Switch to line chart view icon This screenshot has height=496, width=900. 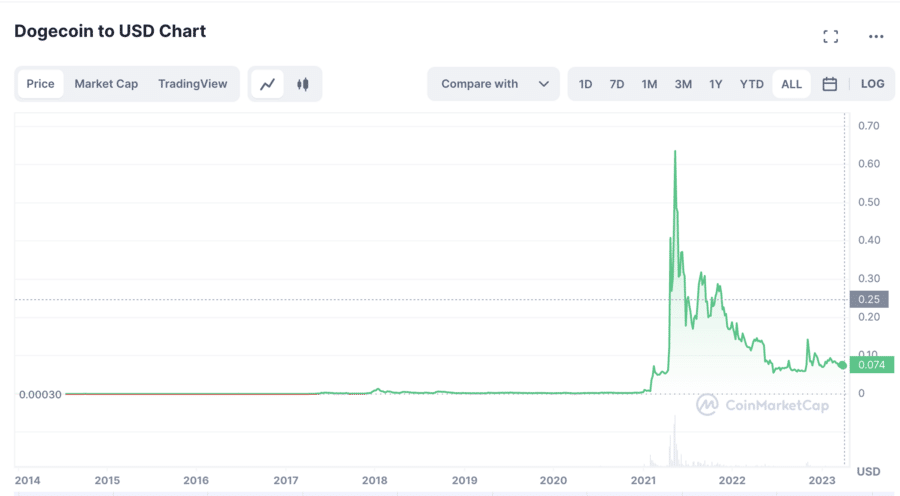pos(267,84)
